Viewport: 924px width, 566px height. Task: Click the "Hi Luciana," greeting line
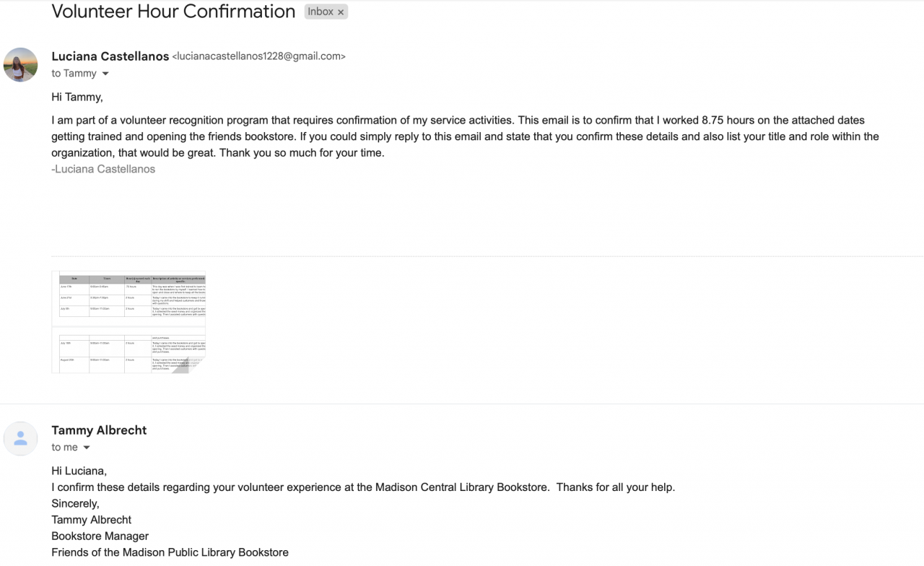click(x=79, y=471)
